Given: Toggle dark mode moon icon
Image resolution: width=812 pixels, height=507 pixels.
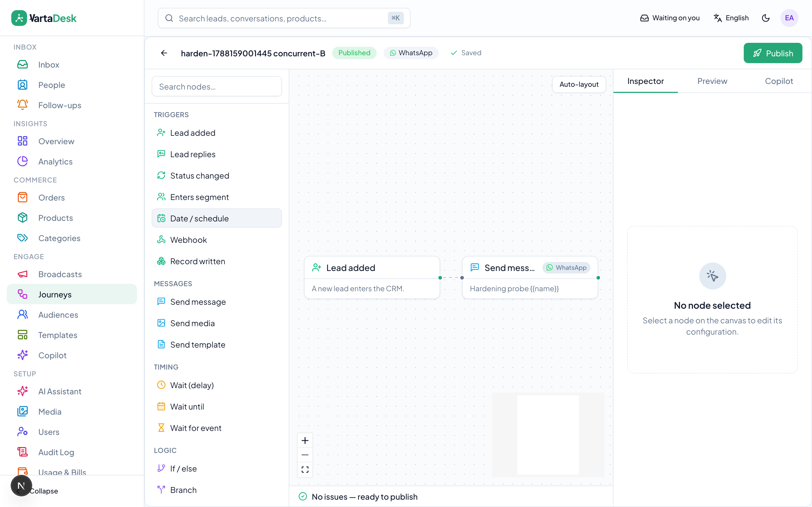Looking at the screenshot, I should tap(765, 18).
